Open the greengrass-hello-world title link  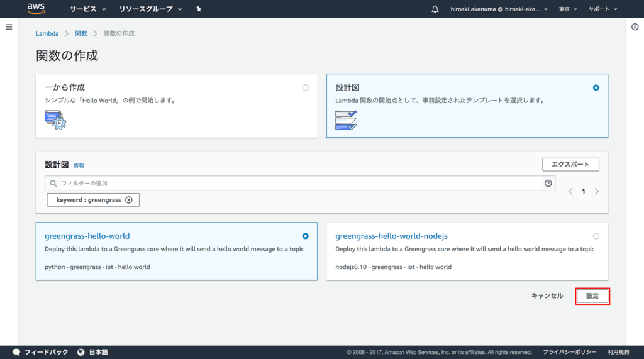pyautogui.click(x=87, y=236)
